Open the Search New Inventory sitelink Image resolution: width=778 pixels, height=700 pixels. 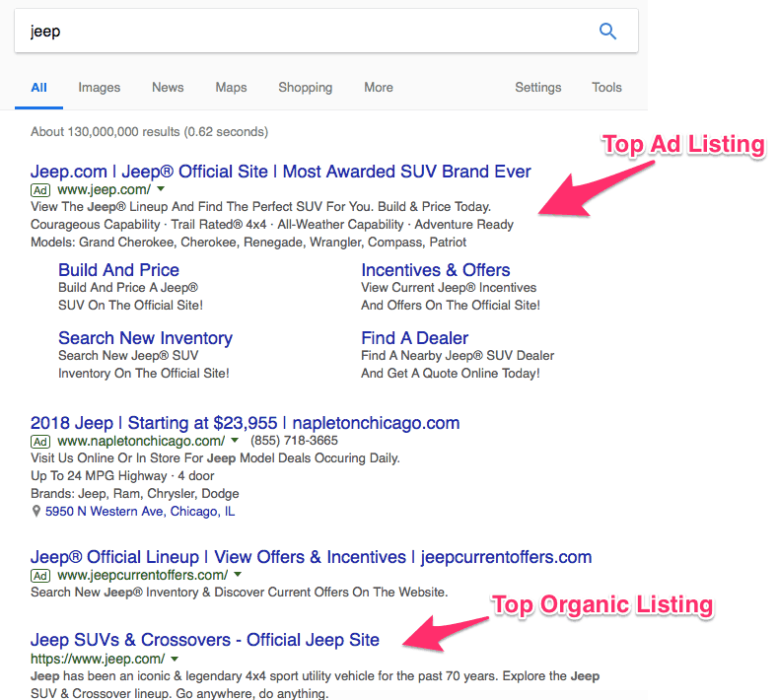click(145, 338)
